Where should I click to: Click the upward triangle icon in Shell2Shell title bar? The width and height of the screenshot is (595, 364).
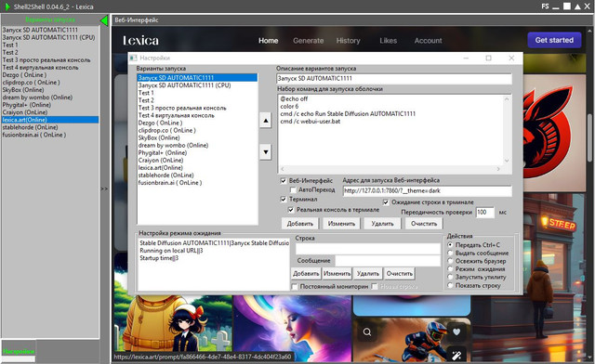(577, 6)
